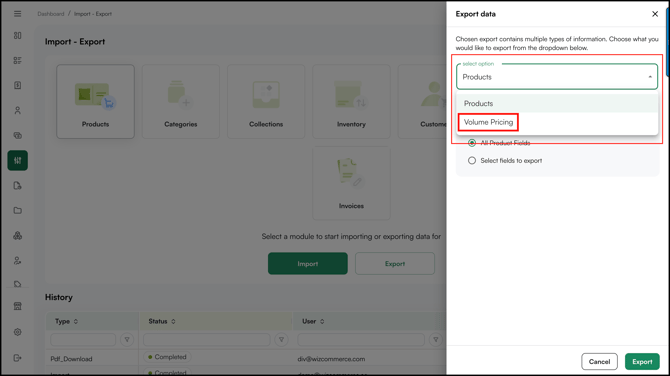Open the settings gear sidebar icon
This screenshot has width=670, height=376.
pyautogui.click(x=18, y=332)
